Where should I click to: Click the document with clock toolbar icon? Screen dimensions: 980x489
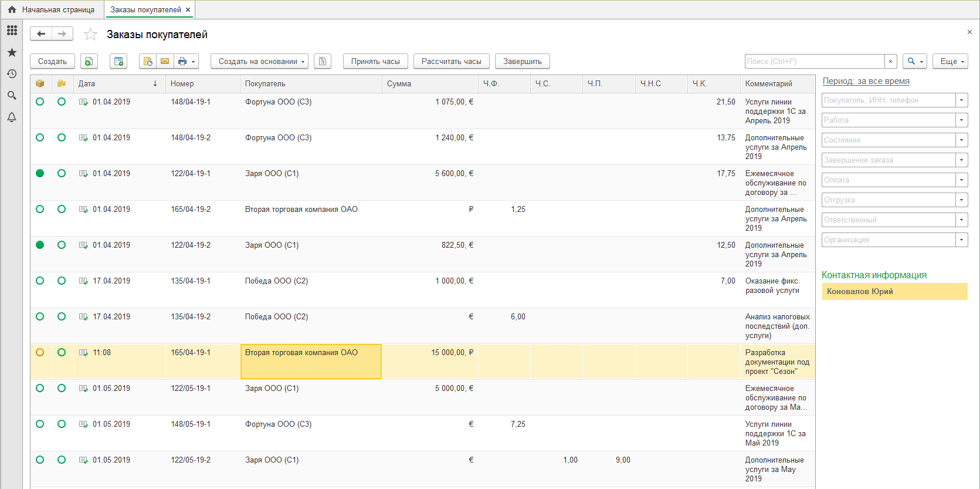click(x=148, y=61)
